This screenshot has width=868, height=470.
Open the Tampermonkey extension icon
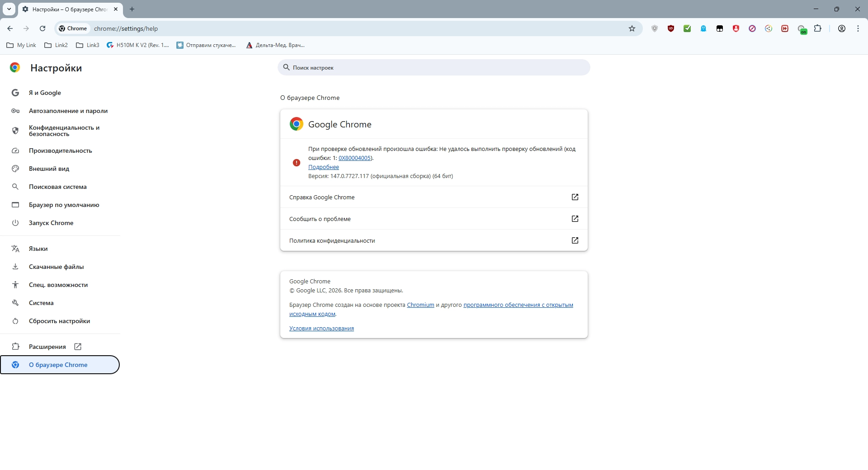pos(720,28)
